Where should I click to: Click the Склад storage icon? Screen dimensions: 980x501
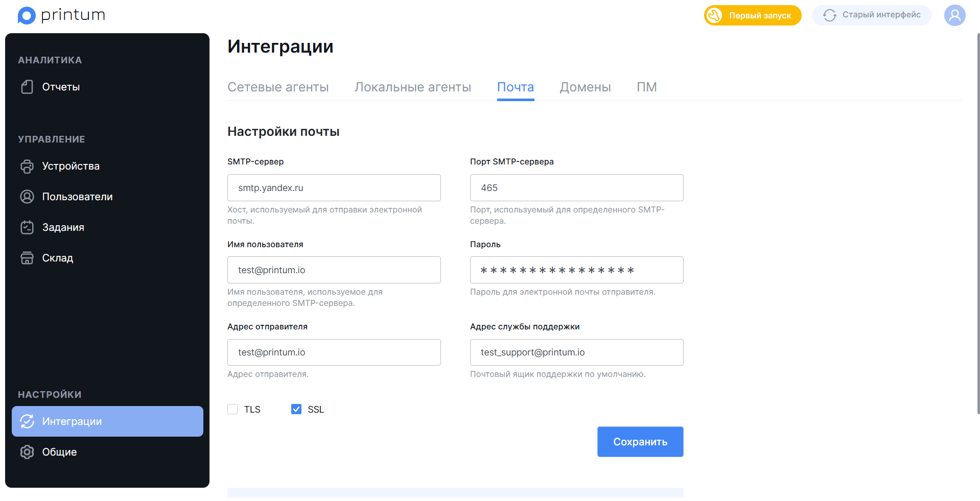pos(27,258)
